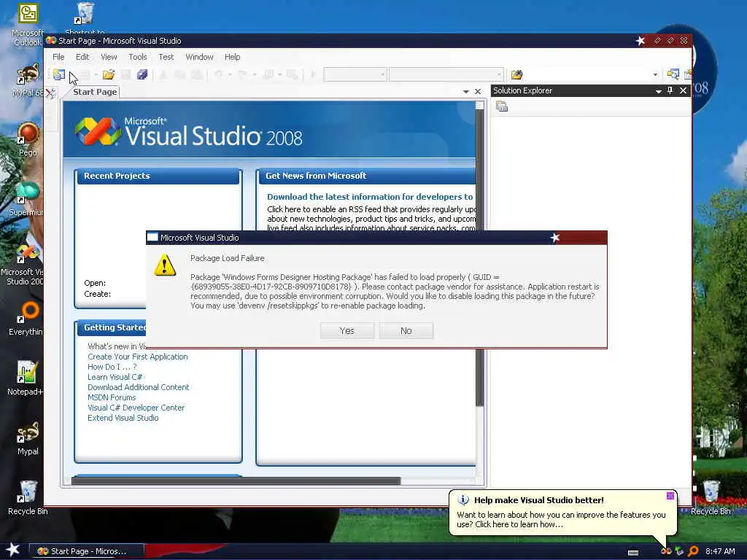Click the Open File folder icon
This screenshot has width=747, height=560.
[x=109, y=74]
